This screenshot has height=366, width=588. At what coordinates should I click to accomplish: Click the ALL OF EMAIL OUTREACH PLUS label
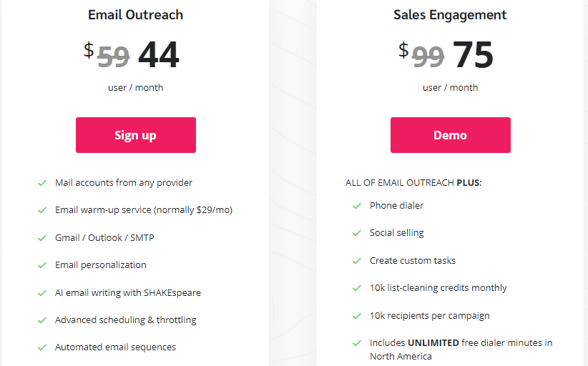tap(413, 183)
